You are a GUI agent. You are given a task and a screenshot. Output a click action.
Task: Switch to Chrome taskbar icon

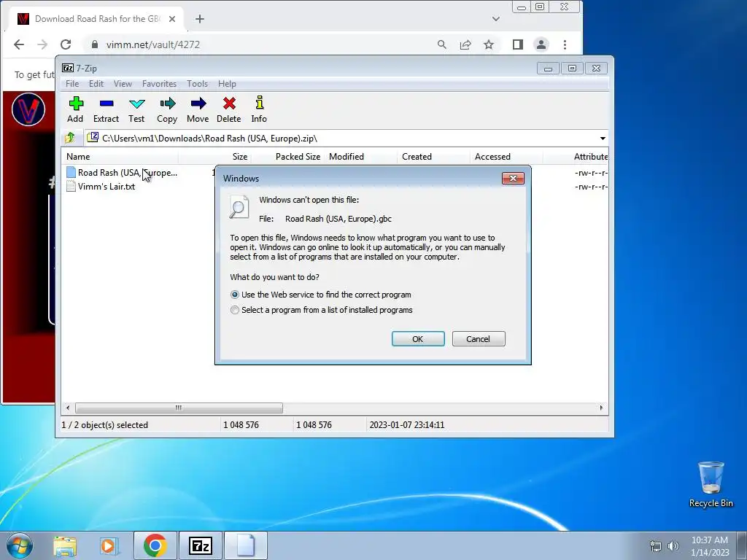click(x=155, y=545)
